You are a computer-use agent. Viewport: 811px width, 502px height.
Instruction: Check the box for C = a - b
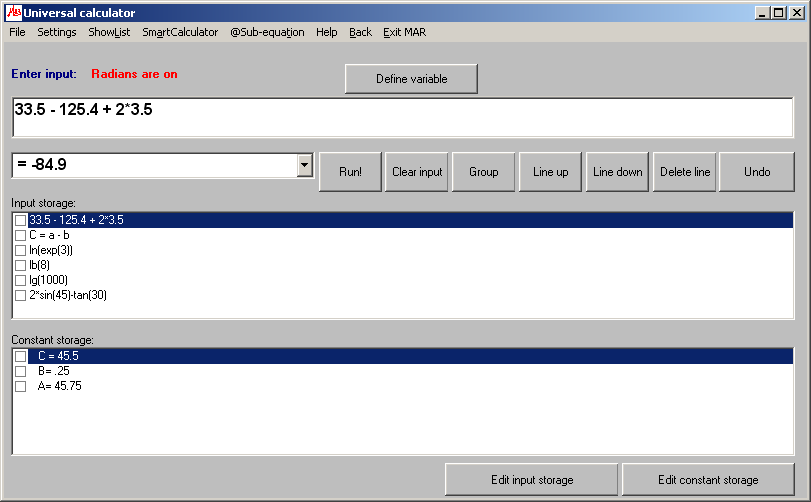point(20,235)
